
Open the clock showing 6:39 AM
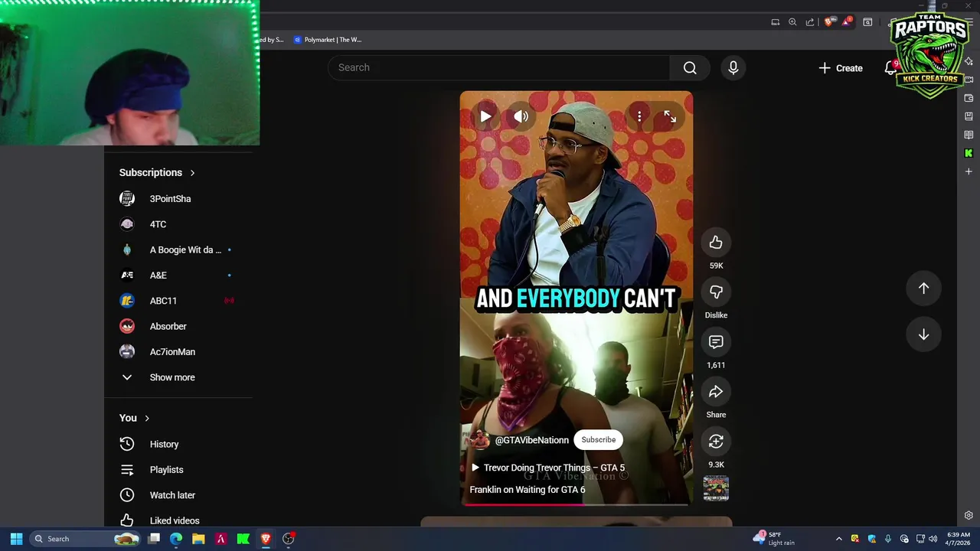click(x=959, y=539)
